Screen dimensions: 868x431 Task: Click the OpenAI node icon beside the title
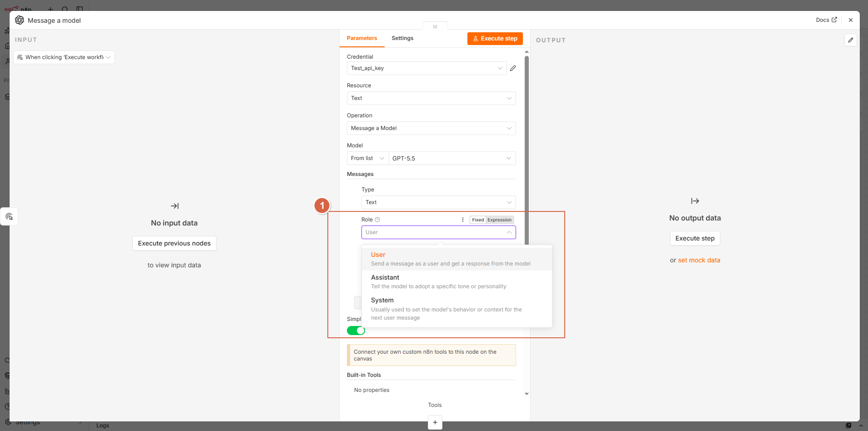click(20, 20)
